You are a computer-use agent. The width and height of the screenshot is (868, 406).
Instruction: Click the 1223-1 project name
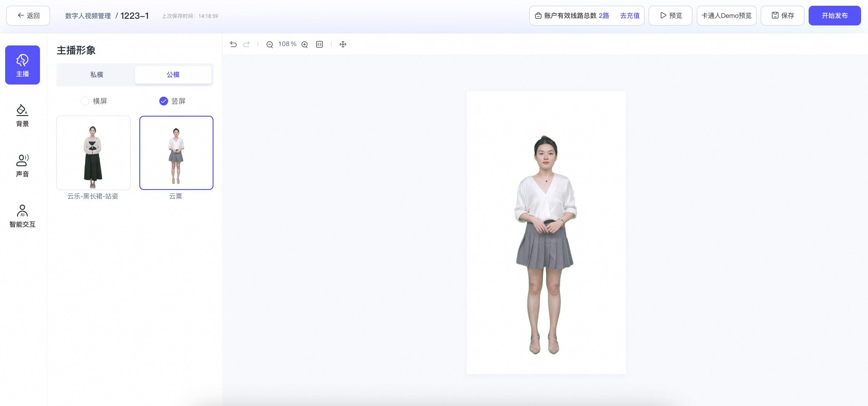click(134, 16)
